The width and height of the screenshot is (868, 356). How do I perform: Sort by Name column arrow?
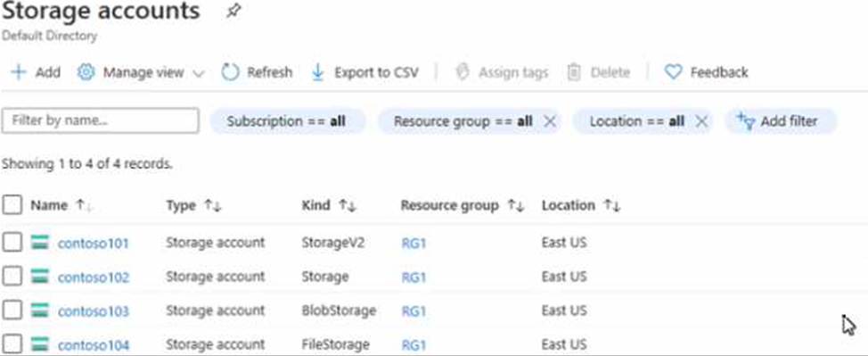click(84, 205)
